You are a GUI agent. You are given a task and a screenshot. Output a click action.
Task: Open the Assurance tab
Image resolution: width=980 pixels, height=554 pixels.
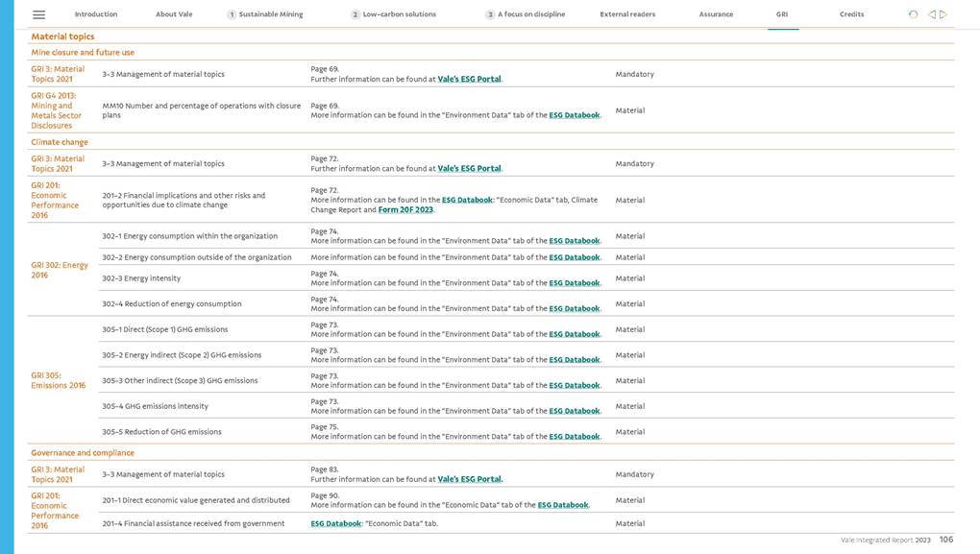716,14
